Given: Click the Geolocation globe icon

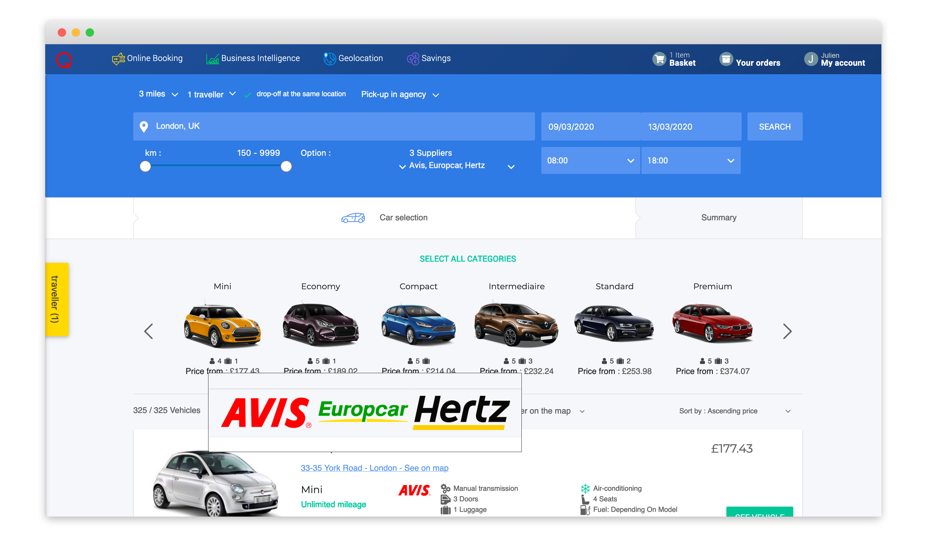Looking at the screenshot, I should coord(330,58).
